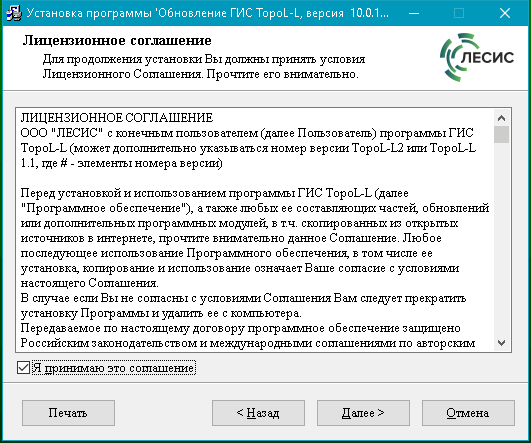Minimize the installer window
531x443 pixels.
(414, 13)
